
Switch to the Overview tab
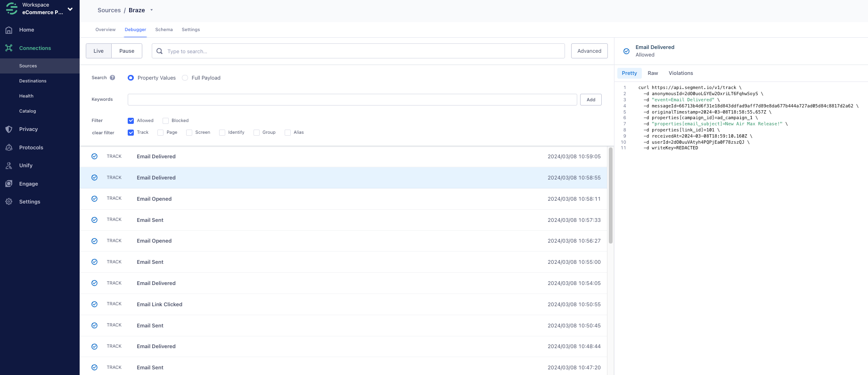[x=105, y=30]
